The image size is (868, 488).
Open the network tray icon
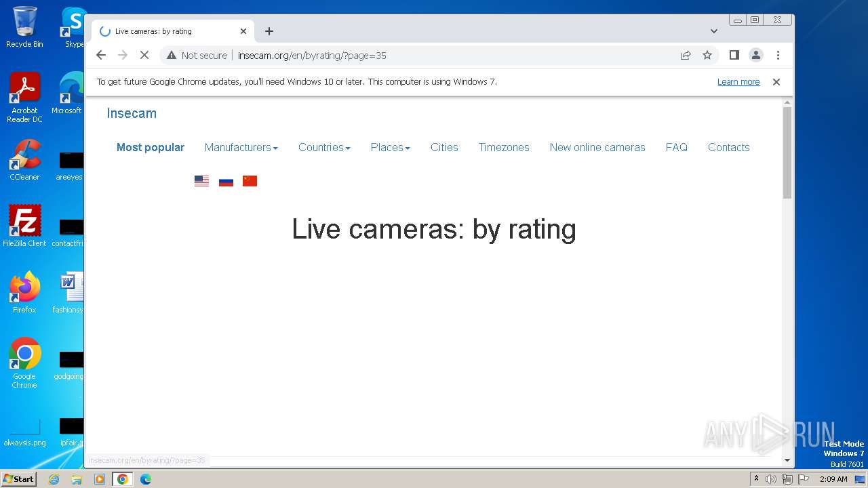click(787, 479)
